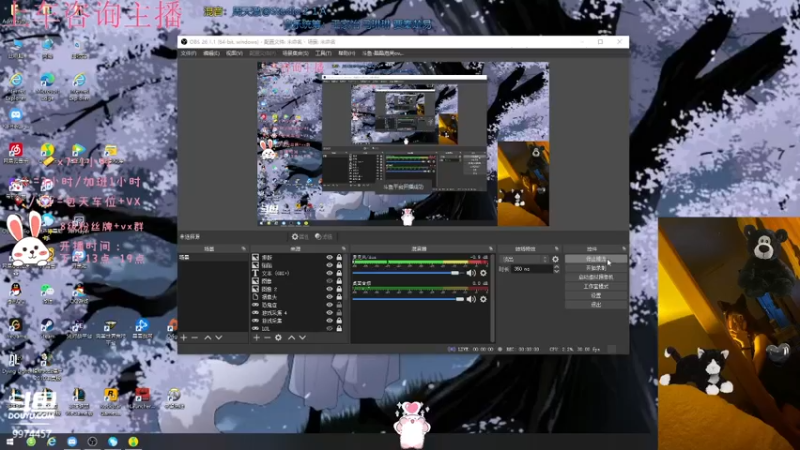Pop out the Scenes dock header icon
The width and height of the screenshot is (800, 450).
243,249
